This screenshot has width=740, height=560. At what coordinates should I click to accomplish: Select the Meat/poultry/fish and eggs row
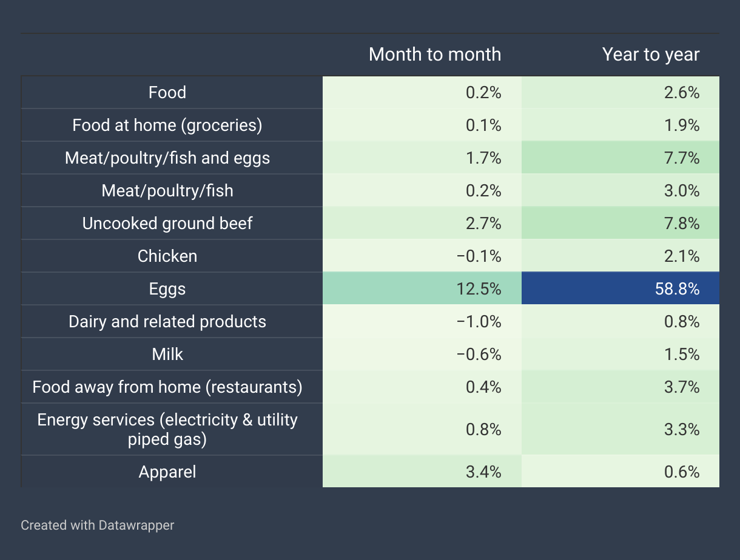click(370, 158)
